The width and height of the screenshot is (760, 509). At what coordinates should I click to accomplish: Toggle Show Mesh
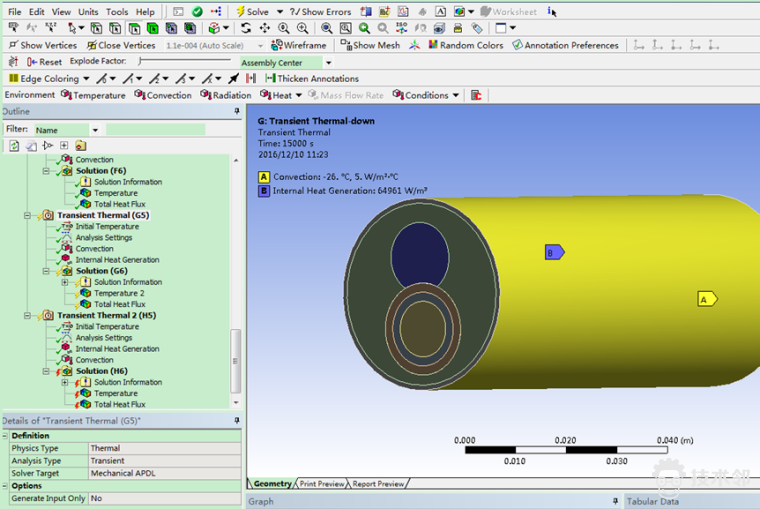coord(370,45)
